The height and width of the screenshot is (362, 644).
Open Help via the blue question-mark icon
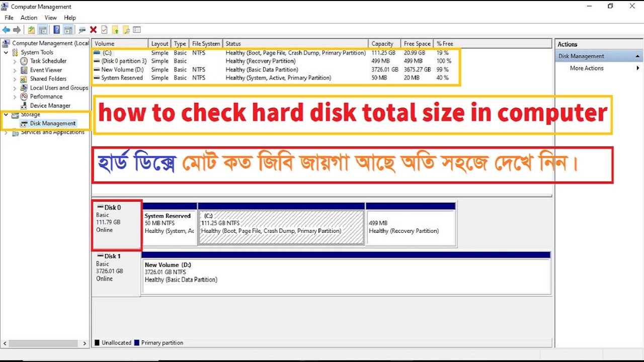(57, 30)
